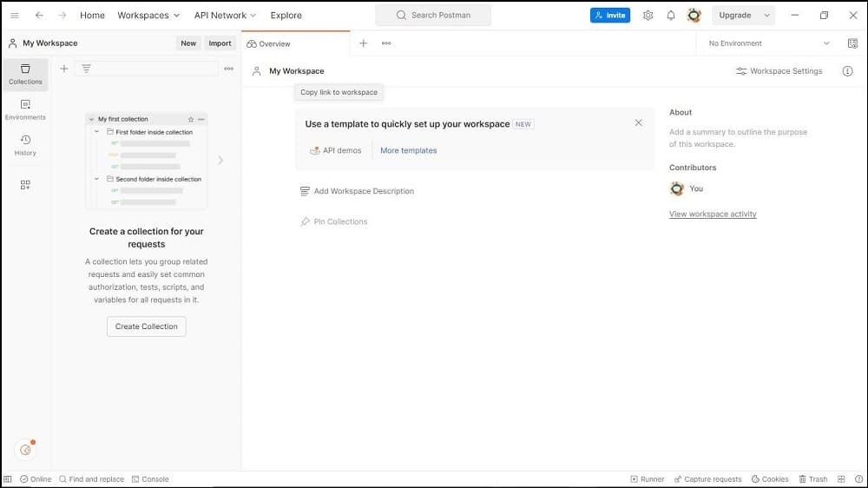Choose the API demos template
This screenshot has height=488, width=868.
pos(335,151)
